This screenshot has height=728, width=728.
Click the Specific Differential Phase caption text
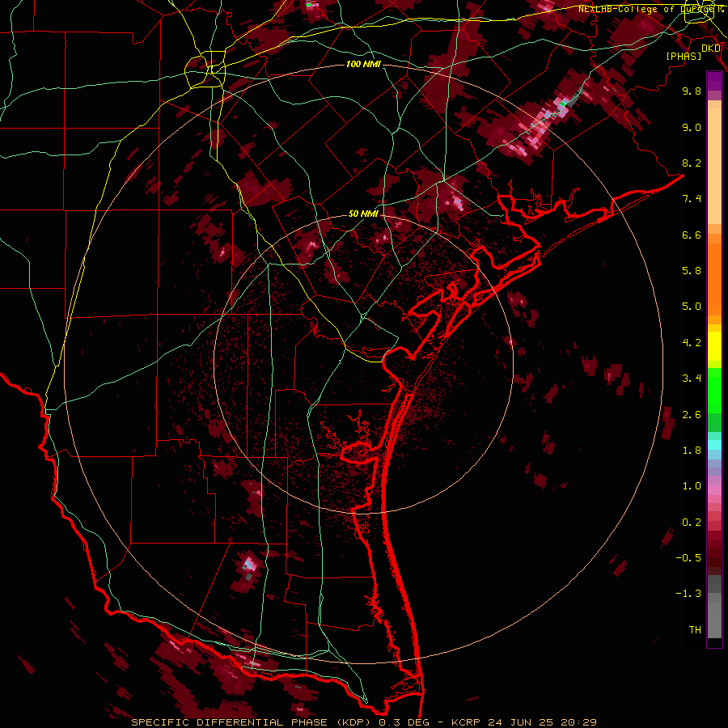[x=363, y=722]
